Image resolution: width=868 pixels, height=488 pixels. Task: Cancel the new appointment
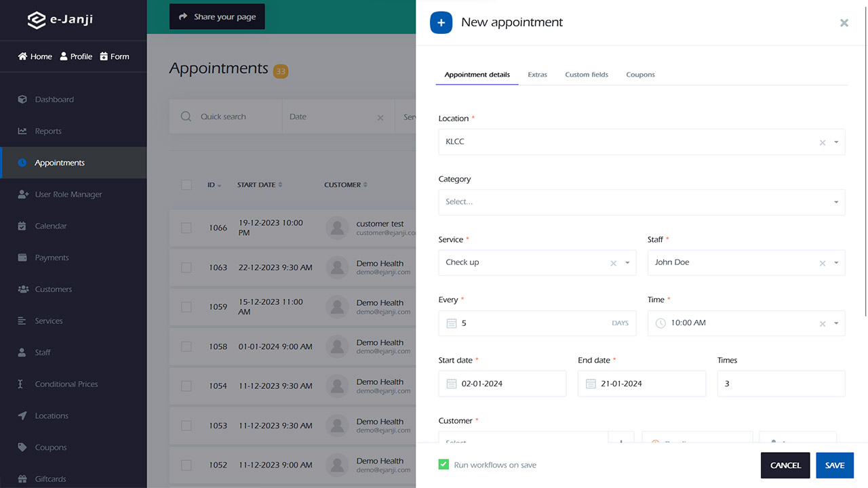point(785,465)
